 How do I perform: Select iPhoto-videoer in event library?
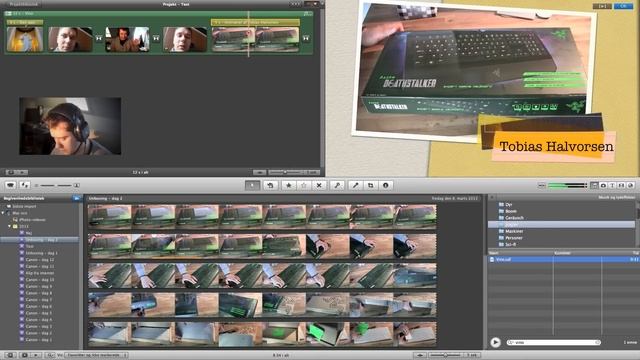[32, 220]
